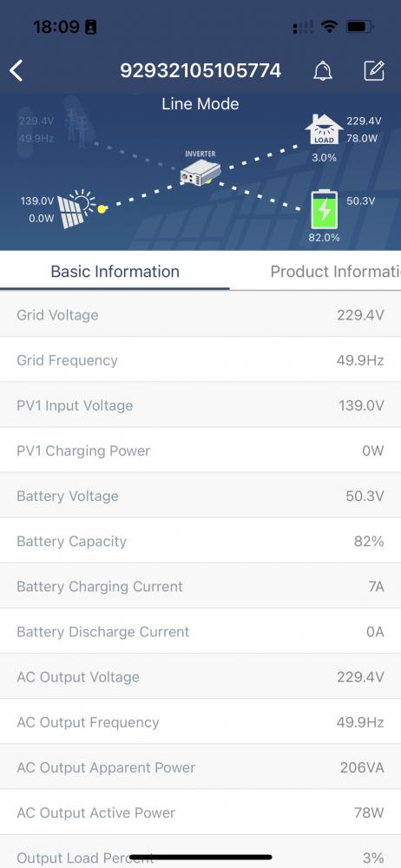Select the solar panel sun icon
The width and height of the screenshot is (401, 868).
pyautogui.click(x=77, y=209)
